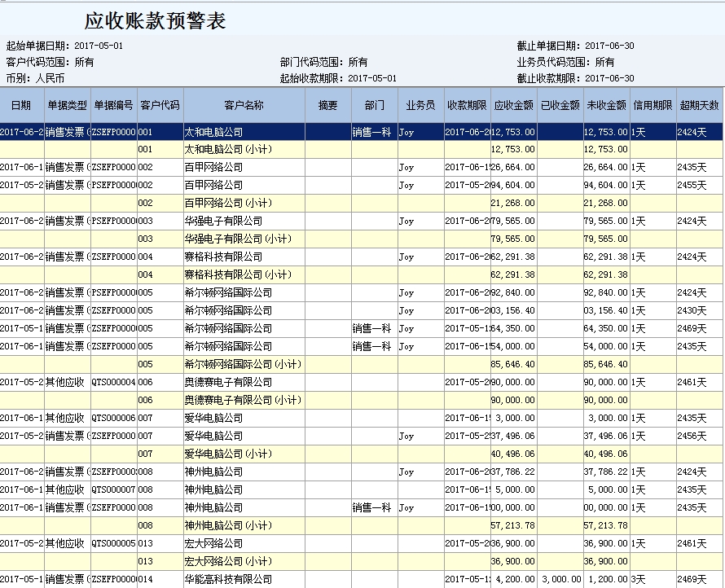Select the 太和电脑公司 (小计) subtotal cell
725x588 pixels.
tap(244, 149)
